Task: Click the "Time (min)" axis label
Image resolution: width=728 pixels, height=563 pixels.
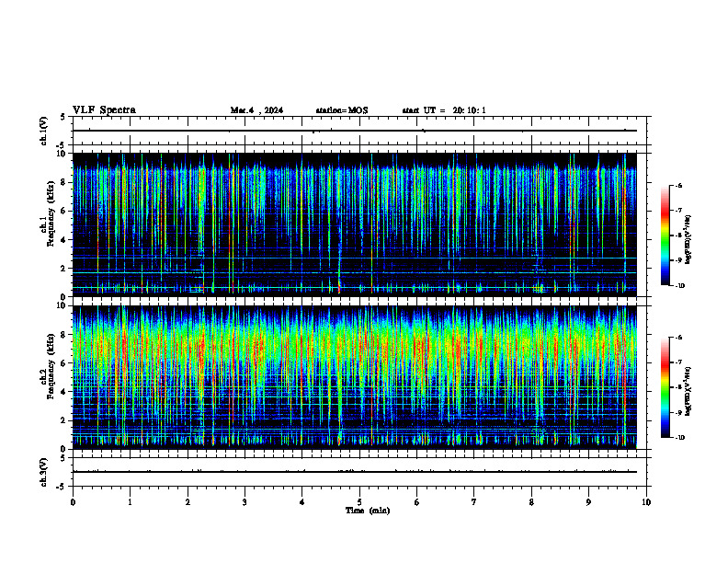Action: 368,511
